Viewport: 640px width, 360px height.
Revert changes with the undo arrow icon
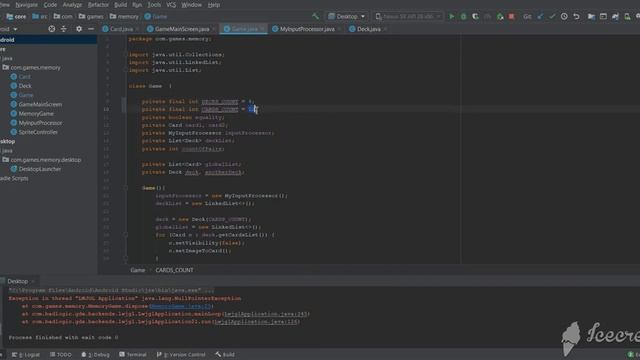coord(576,17)
